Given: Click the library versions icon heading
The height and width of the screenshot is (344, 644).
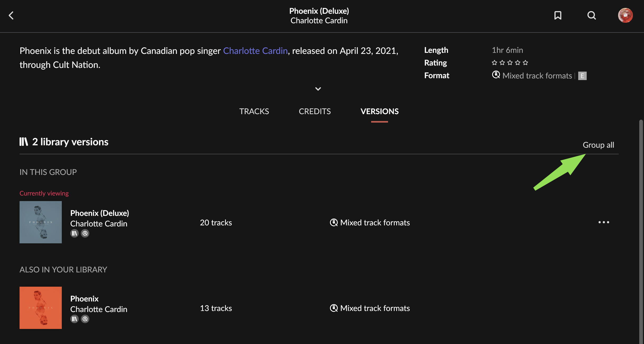Looking at the screenshot, I should coord(24,142).
